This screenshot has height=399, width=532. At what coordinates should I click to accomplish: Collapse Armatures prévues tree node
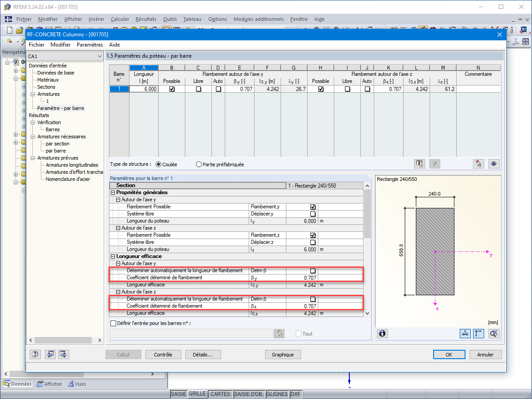point(32,158)
